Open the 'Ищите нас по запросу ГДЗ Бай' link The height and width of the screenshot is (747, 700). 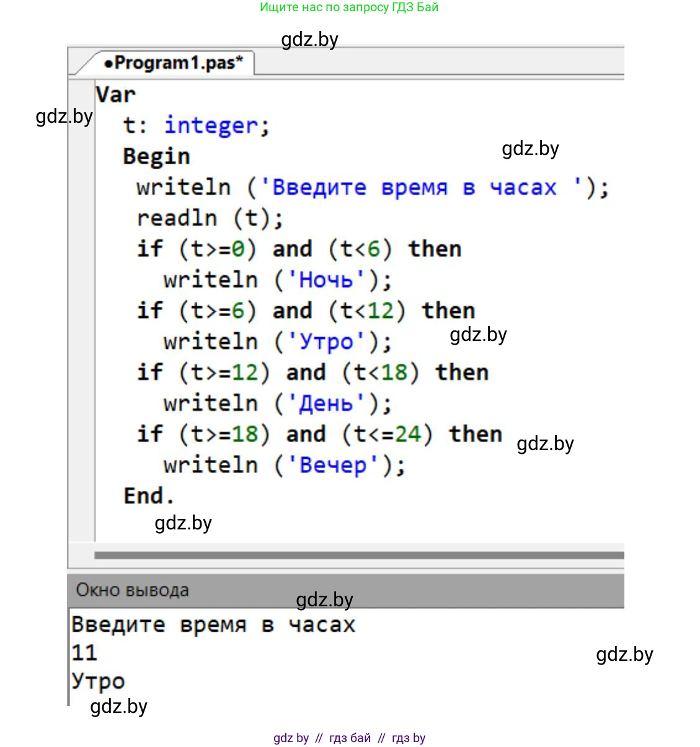[x=349, y=7]
